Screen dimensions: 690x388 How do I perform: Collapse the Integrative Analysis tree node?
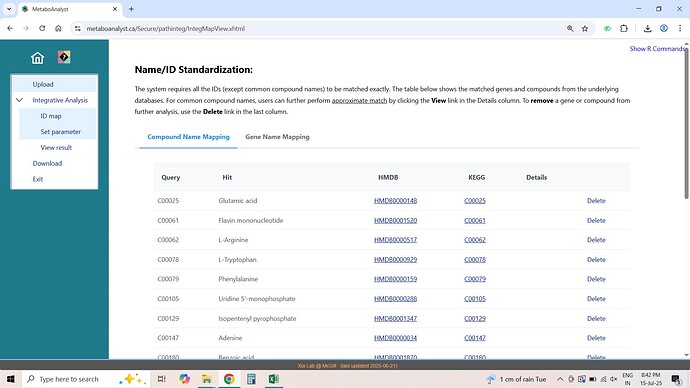(19, 100)
